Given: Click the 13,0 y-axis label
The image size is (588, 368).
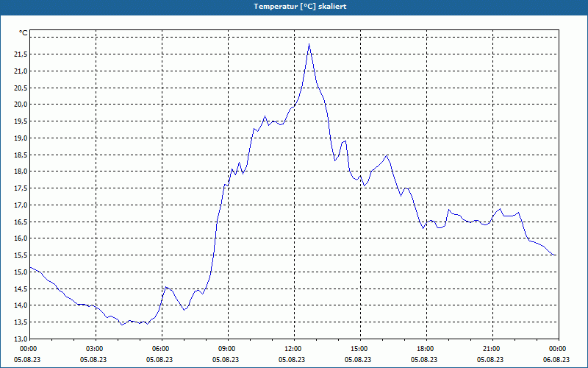Looking at the screenshot, I should [21, 339].
